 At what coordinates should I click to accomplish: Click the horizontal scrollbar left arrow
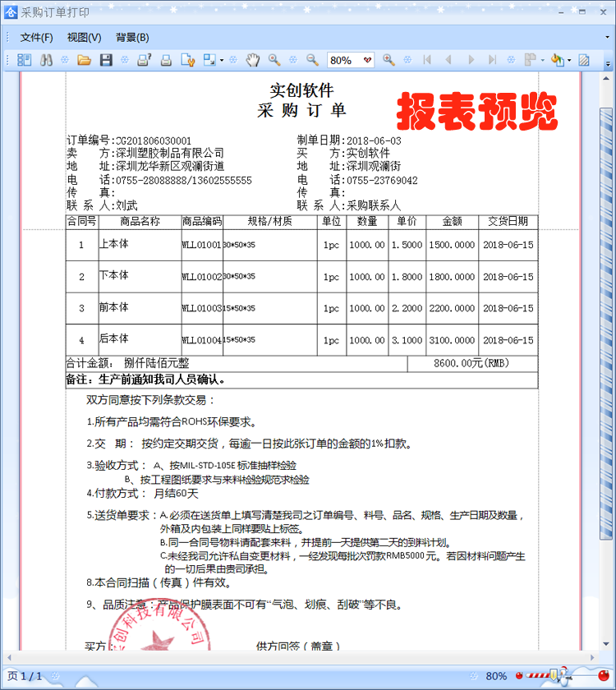[9, 657]
